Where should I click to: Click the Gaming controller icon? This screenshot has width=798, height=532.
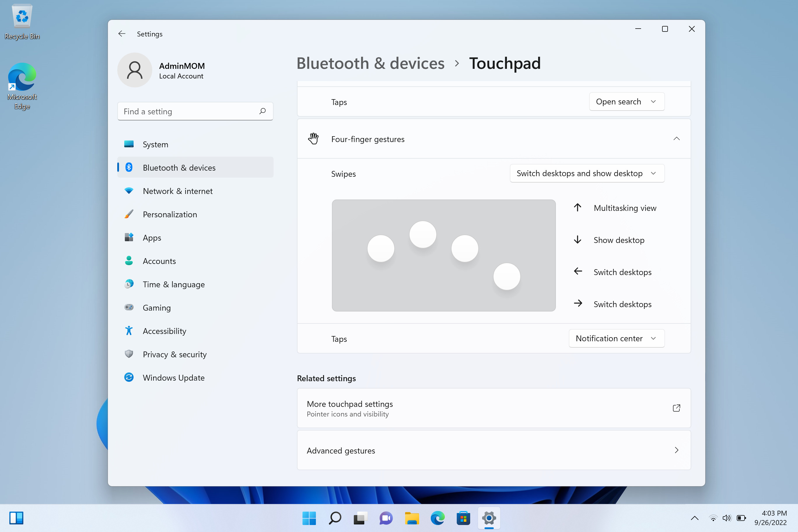point(129,307)
